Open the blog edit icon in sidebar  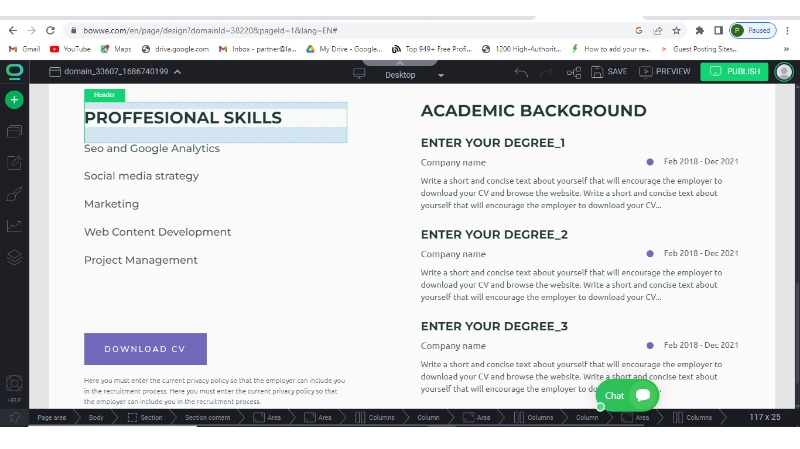[x=14, y=163]
